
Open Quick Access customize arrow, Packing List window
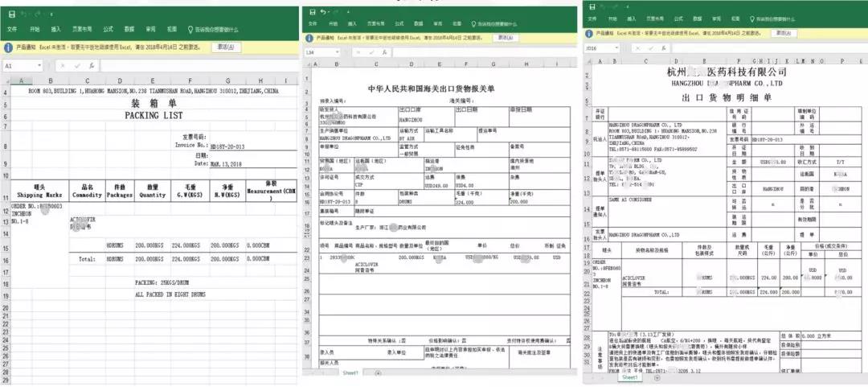tap(51, 14)
